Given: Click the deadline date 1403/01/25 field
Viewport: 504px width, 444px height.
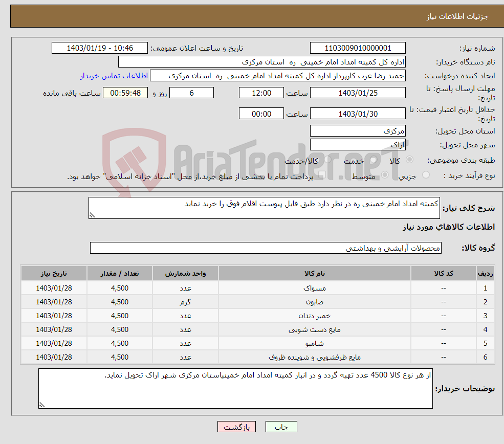Looking at the screenshot, I should pyautogui.click(x=358, y=93).
